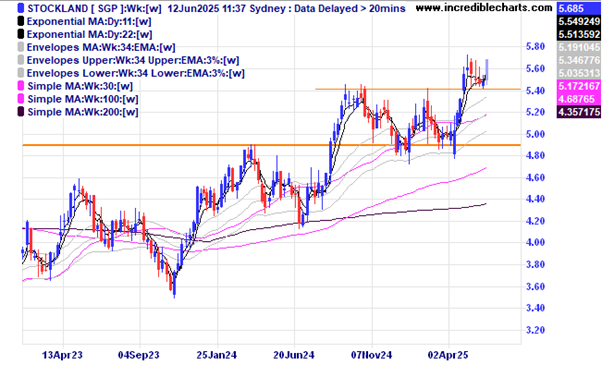Click the Envelopes MA:Wk:34 grey swatch
Viewport: 602px width, 365px height.
pyautogui.click(x=21, y=47)
